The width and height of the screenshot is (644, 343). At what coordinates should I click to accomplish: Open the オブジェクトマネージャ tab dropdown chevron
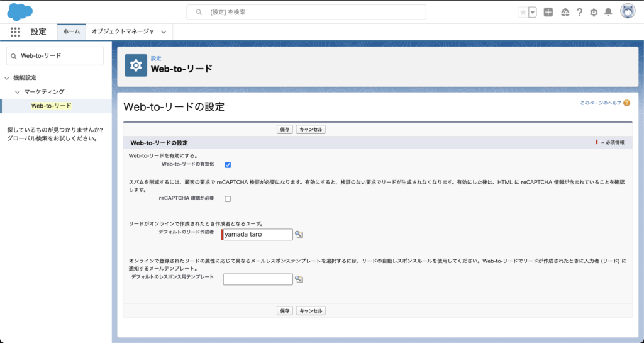164,32
